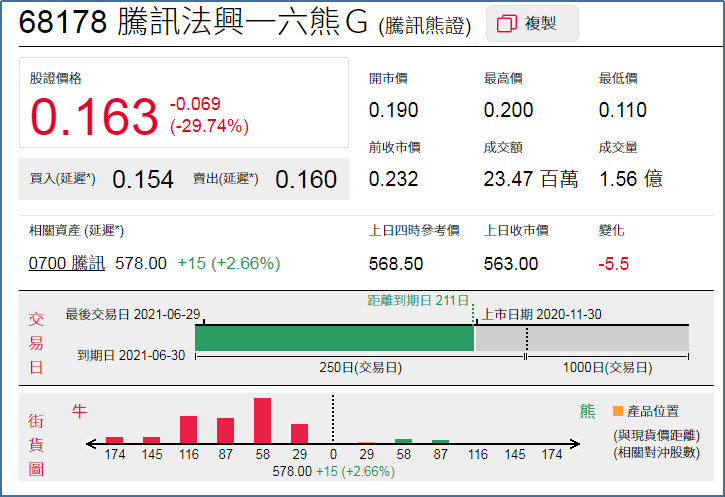725x497 pixels.
Task: Click the warrant price 0.163
Action: click(x=94, y=117)
